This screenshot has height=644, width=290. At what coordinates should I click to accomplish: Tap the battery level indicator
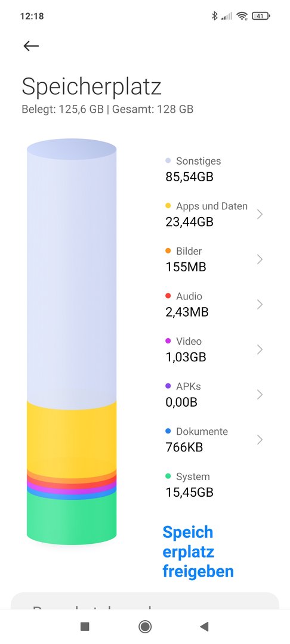[261, 16]
